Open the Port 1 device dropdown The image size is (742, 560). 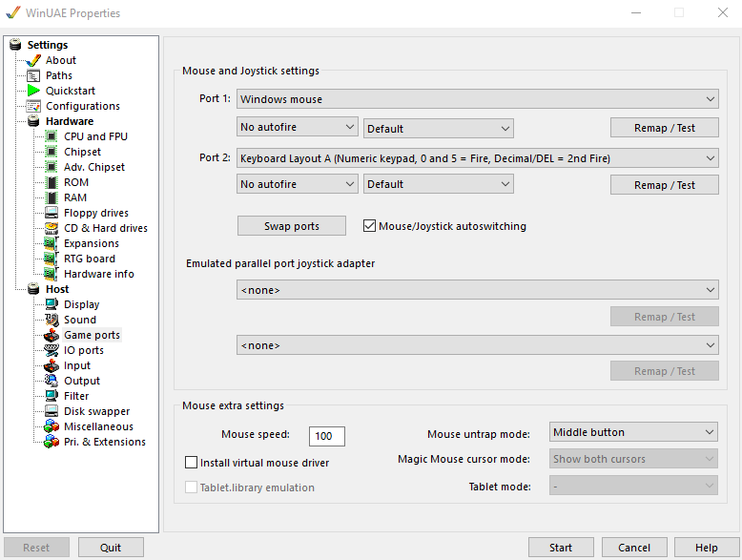pyautogui.click(x=478, y=99)
